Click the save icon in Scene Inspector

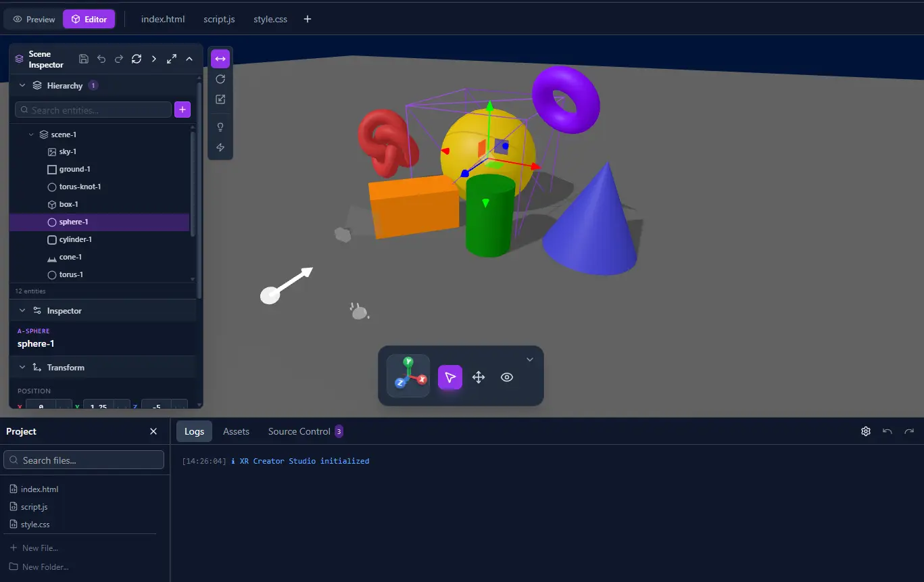84,59
